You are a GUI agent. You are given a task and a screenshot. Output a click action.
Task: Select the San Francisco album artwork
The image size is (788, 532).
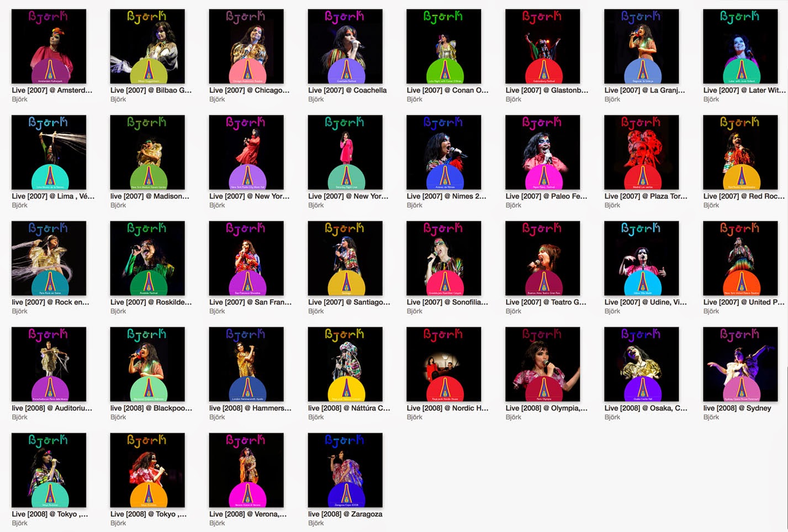coord(246,258)
